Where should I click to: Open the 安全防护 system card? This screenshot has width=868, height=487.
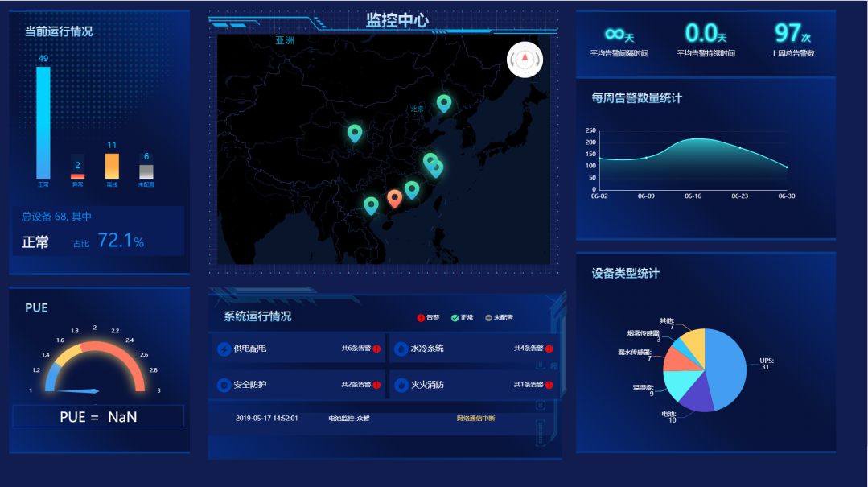pyautogui.click(x=298, y=385)
